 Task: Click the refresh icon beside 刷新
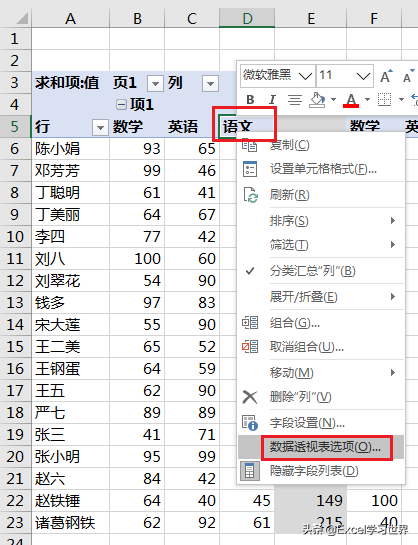coord(251,195)
